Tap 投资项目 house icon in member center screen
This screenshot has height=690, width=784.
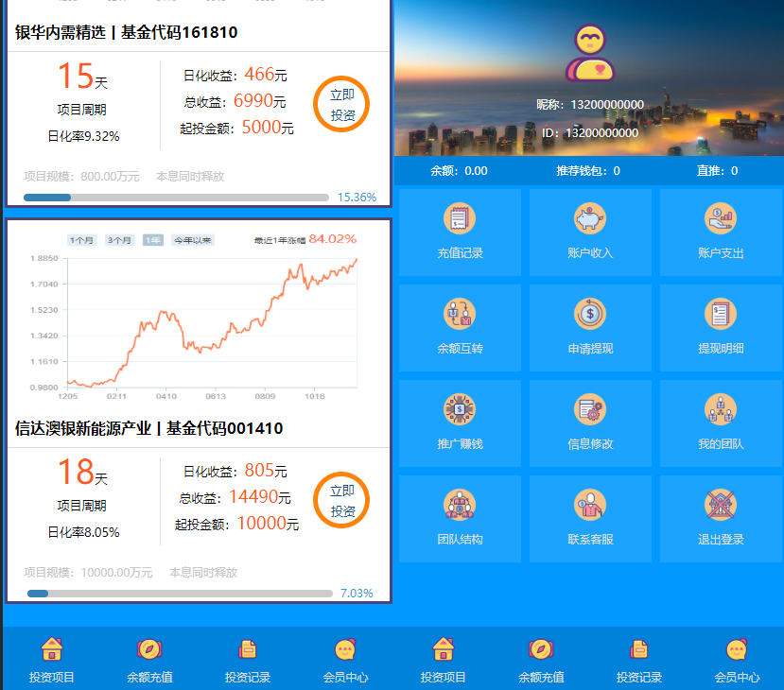pos(443,649)
